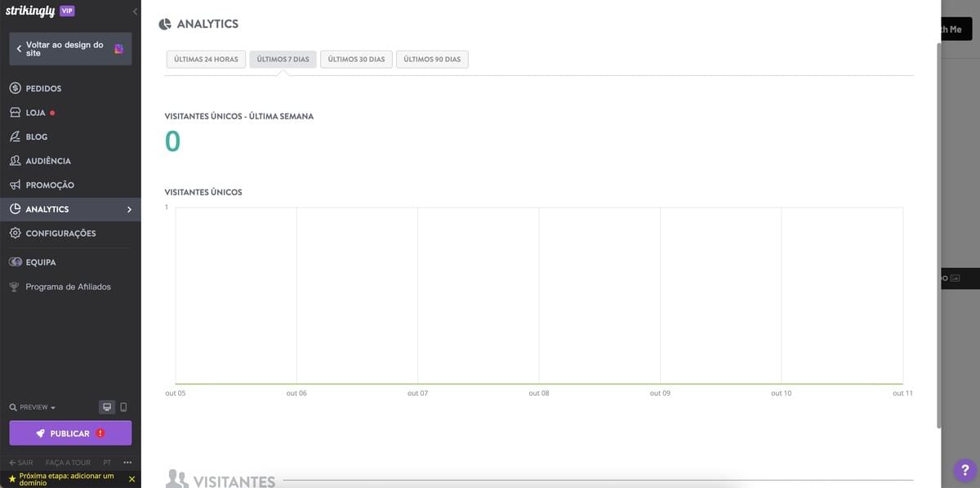Viewport: 980px width, 488px height.
Task: Click the Analytics pie chart sidebar icon
Action: tap(15, 209)
